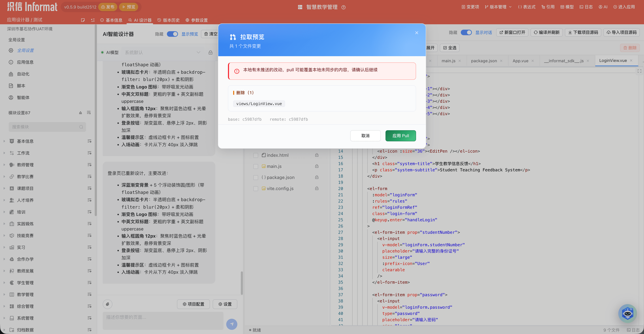Check the main.js file checkbox
This screenshot has width=644, height=334.
(256, 166)
